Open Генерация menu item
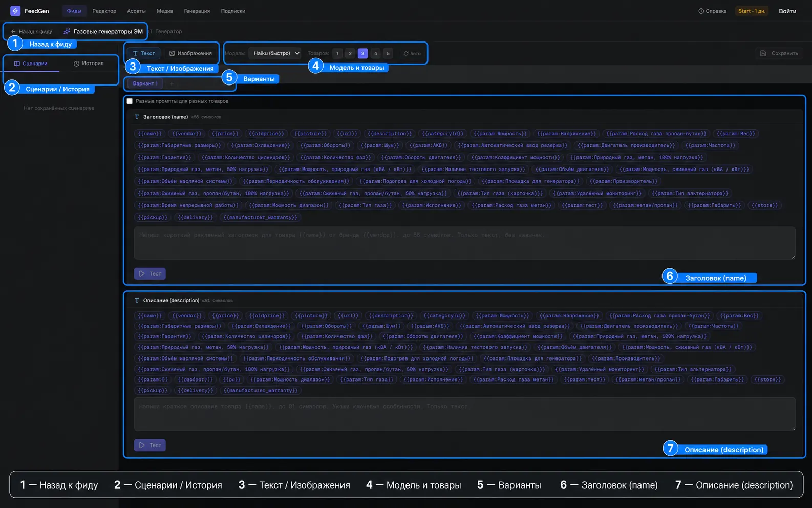Image resolution: width=812 pixels, height=508 pixels. coord(197,11)
